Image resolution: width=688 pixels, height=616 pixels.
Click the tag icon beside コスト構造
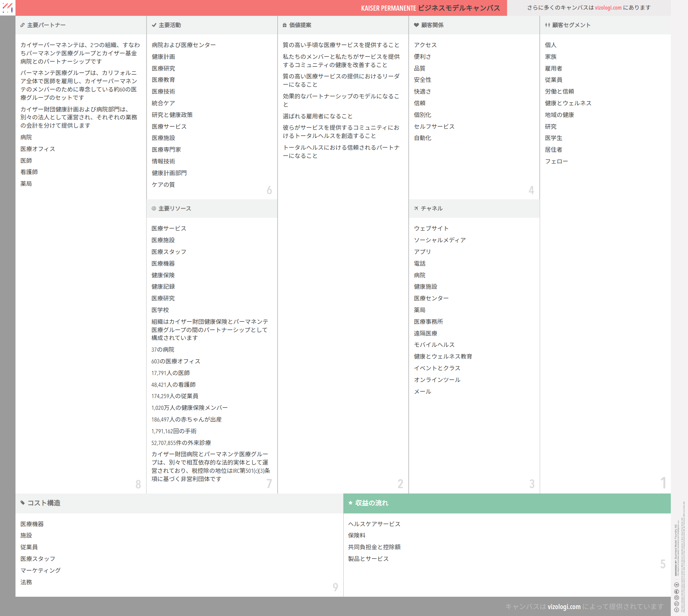[x=23, y=503]
